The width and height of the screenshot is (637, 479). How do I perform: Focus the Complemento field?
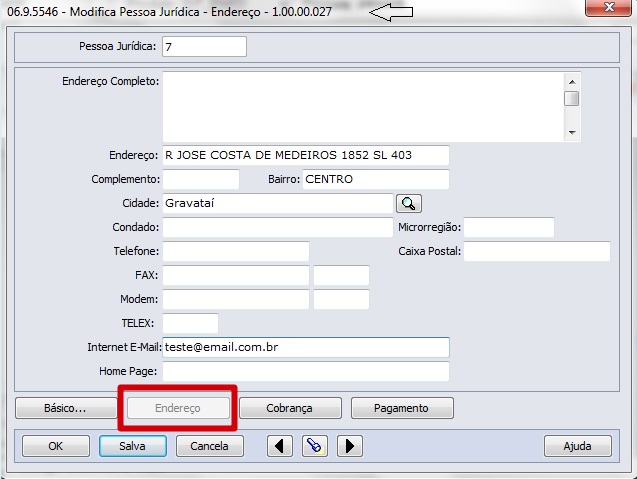tap(201, 179)
